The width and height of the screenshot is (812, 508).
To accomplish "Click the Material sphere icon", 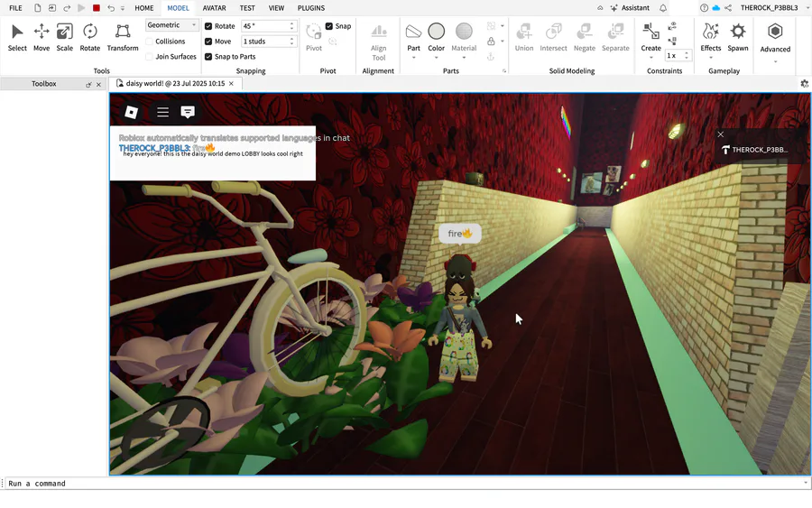I will 464,31.
